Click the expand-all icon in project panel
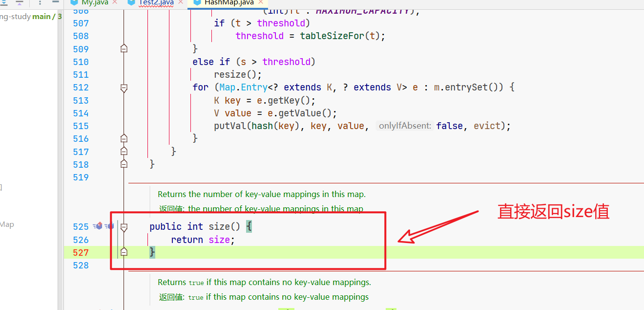 coord(5,2)
